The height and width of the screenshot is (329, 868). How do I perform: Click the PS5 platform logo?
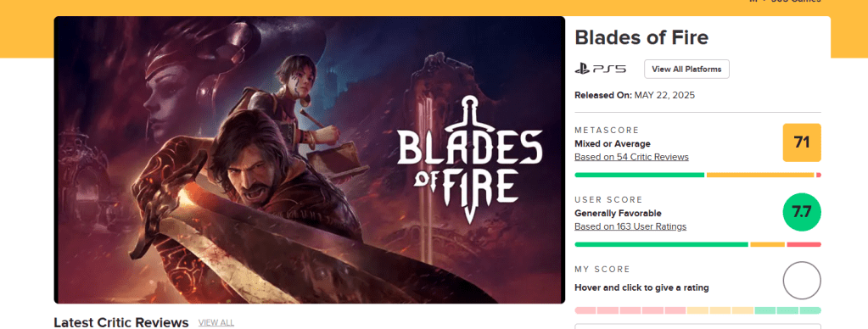(x=600, y=70)
